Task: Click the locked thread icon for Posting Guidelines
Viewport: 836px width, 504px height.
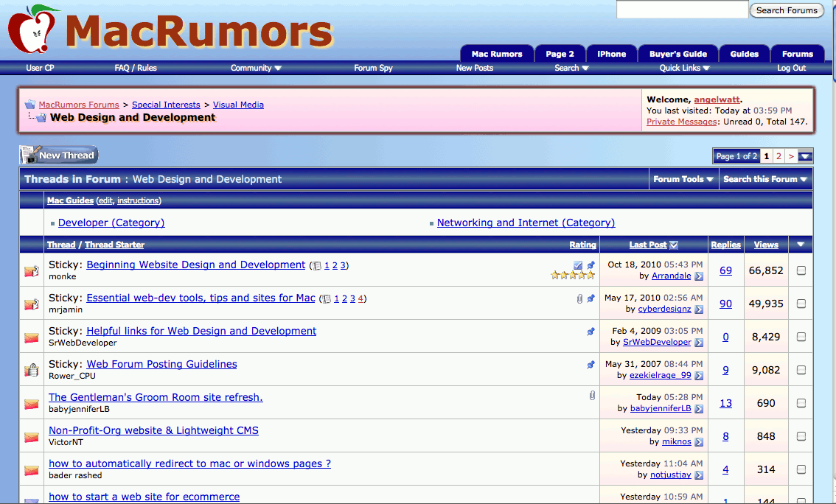Action: coord(32,370)
